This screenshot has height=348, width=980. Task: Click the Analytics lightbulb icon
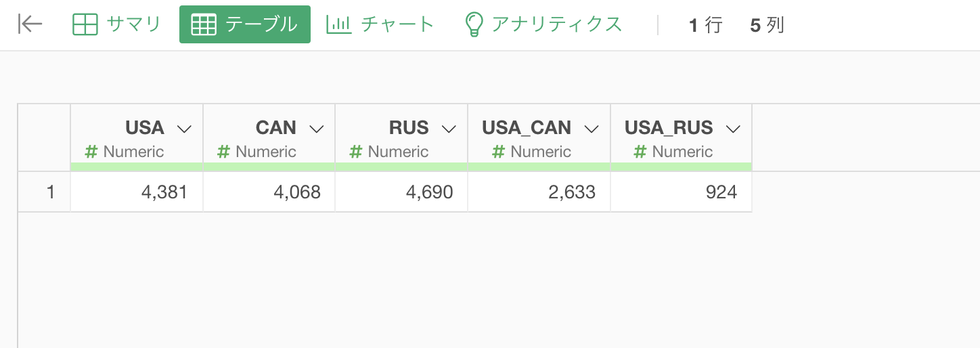pos(474,24)
